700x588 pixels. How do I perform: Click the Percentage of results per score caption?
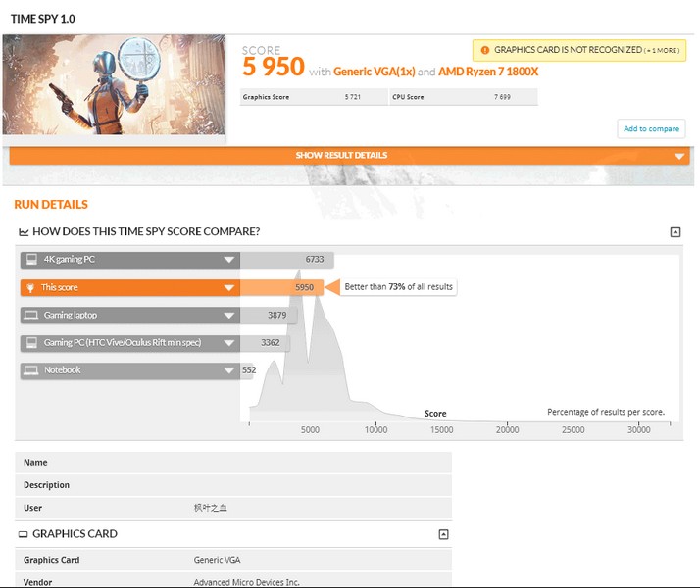tap(606, 412)
